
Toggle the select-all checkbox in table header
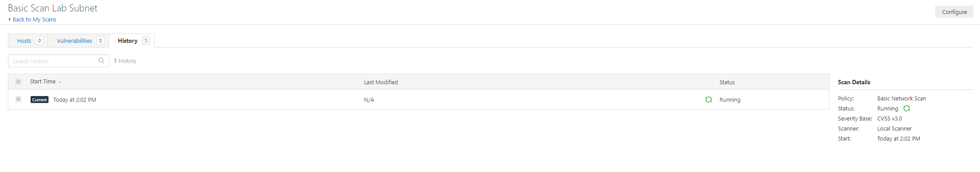coord(18,82)
